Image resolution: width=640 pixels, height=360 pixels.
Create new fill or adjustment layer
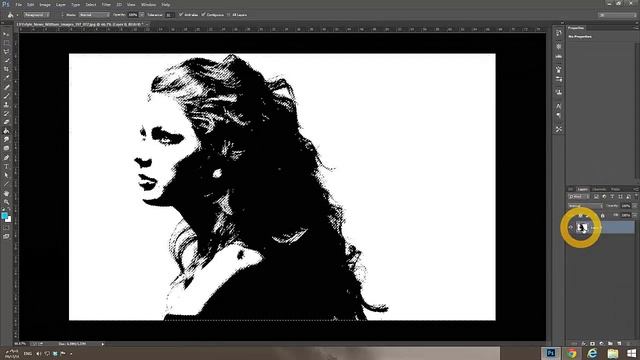(x=601, y=344)
